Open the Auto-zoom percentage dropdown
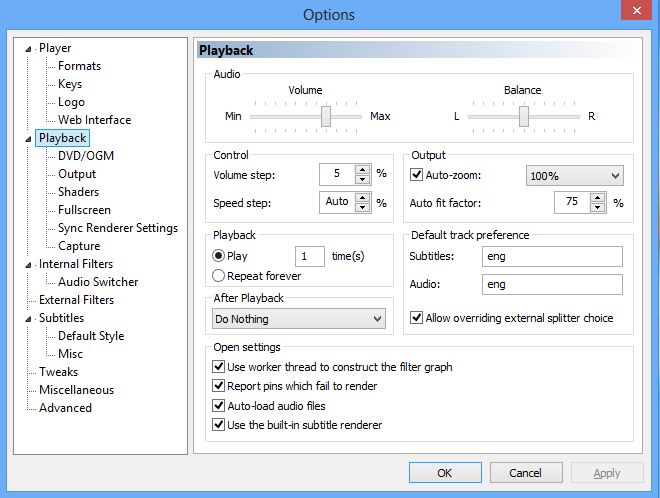The width and height of the screenshot is (660, 498). (x=574, y=175)
